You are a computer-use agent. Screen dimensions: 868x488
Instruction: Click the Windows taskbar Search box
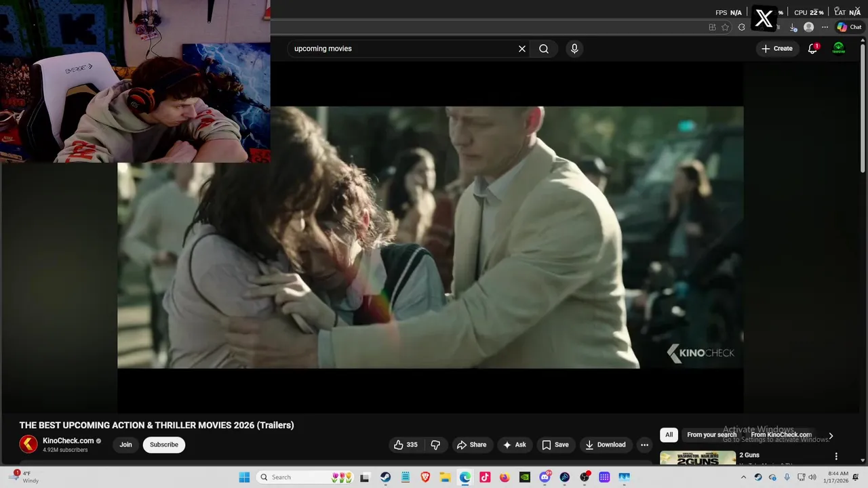(304, 477)
